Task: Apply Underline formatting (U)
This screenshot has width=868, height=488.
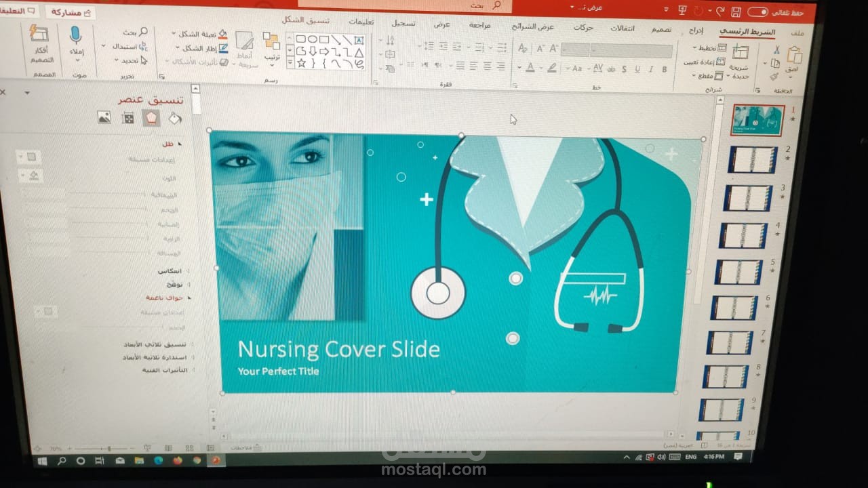Action: click(637, 68)
